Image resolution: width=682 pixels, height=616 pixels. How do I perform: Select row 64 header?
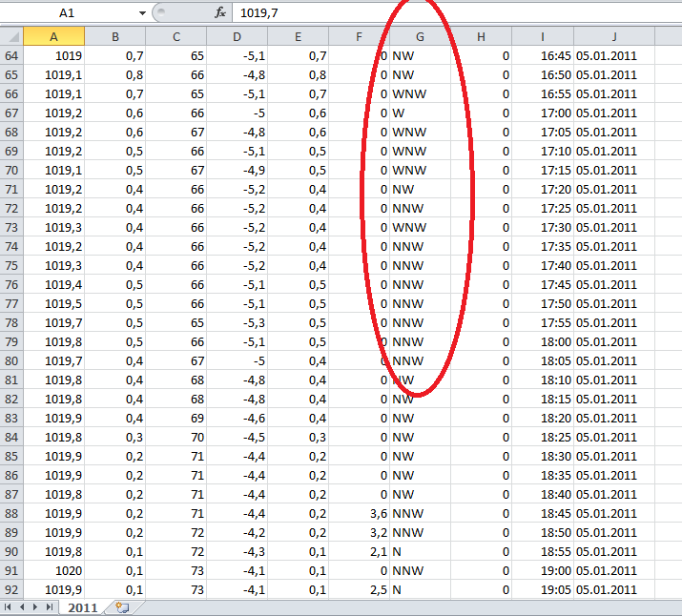coord(11,55)
